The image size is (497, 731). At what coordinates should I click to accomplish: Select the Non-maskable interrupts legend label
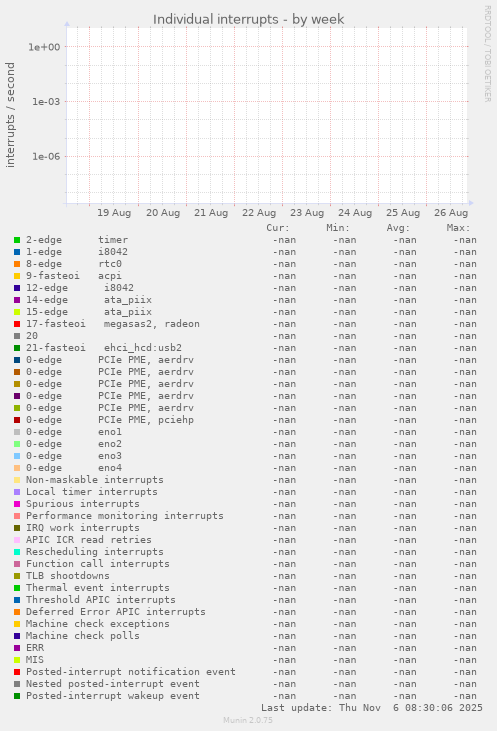(95, 480)
